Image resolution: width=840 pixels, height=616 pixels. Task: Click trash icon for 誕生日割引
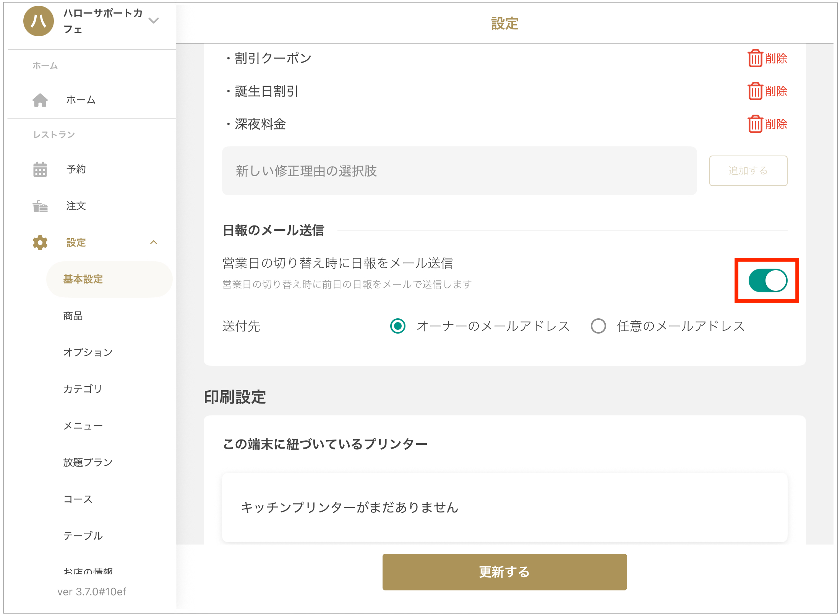tap(755, 91)
